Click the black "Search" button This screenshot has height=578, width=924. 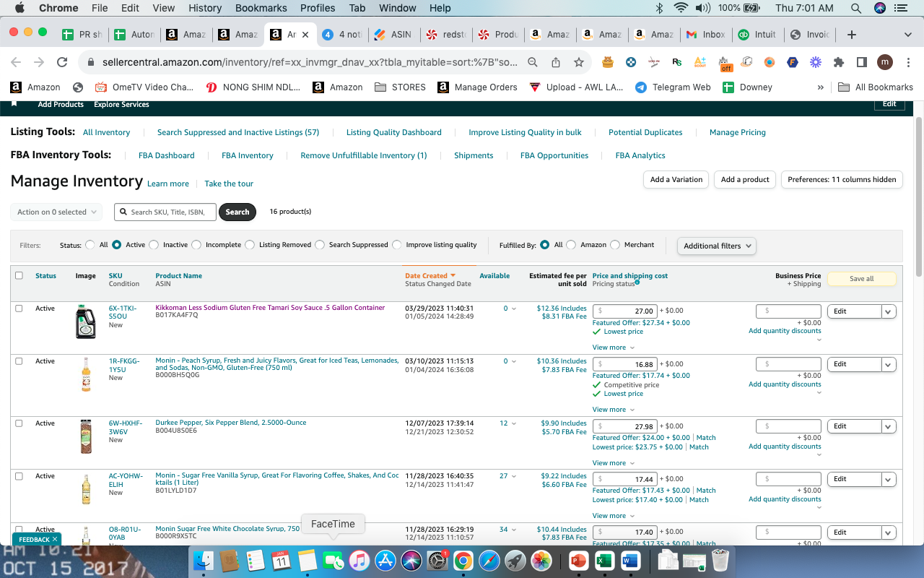[x=237, y=212]
